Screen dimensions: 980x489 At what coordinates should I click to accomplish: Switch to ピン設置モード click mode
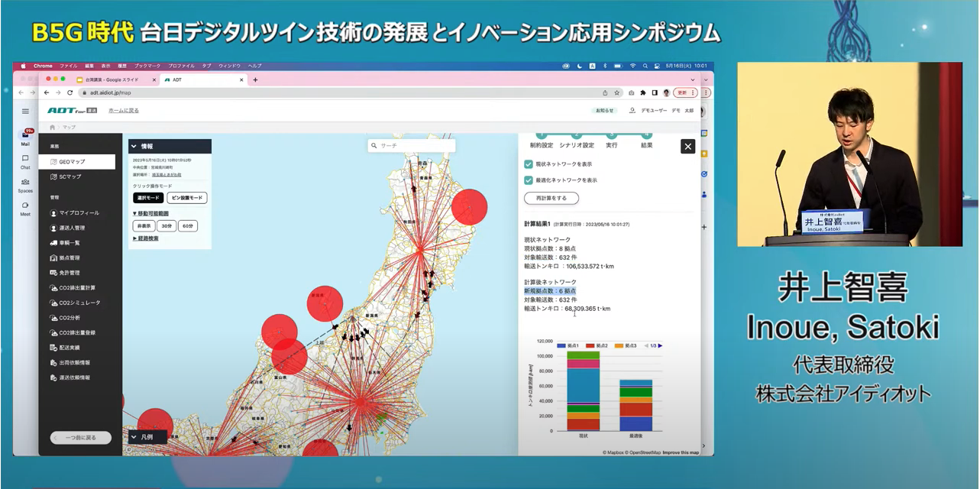pyautogui.click(x=186, y=198)
